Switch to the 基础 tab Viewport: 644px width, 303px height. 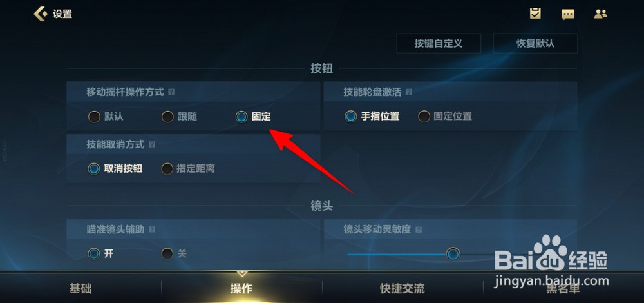[x=80, y=289]
